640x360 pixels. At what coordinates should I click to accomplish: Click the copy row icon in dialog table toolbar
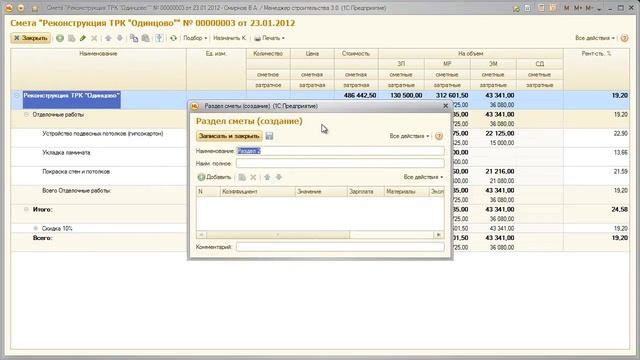tap(242, 177)
